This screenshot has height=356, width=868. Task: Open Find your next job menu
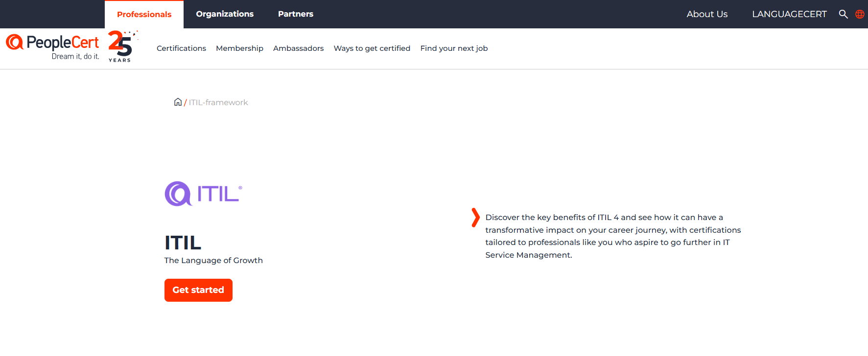454,48
